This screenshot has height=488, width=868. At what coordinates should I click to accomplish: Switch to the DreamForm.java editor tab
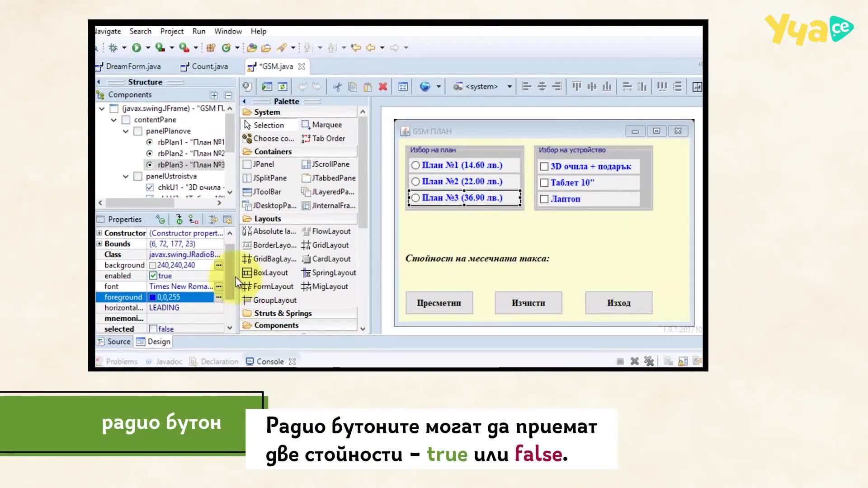pyautogui.click(x=129, y=66)
